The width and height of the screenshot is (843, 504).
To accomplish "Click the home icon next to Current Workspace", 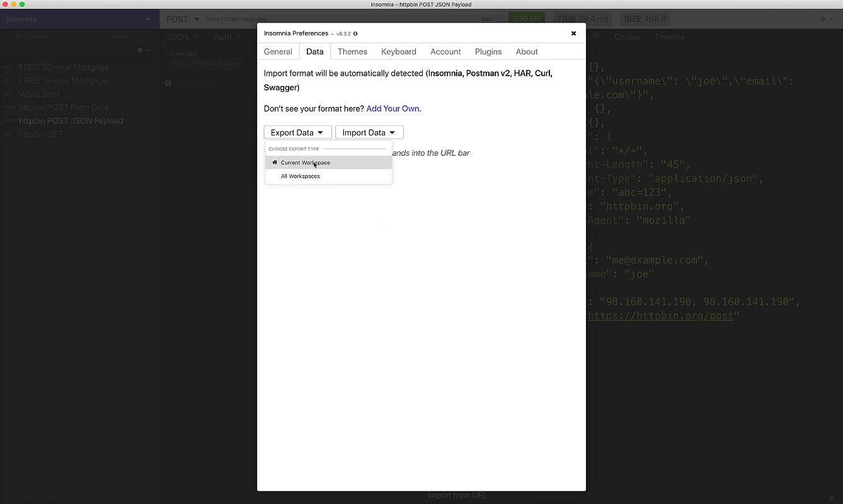I will 275,162.
